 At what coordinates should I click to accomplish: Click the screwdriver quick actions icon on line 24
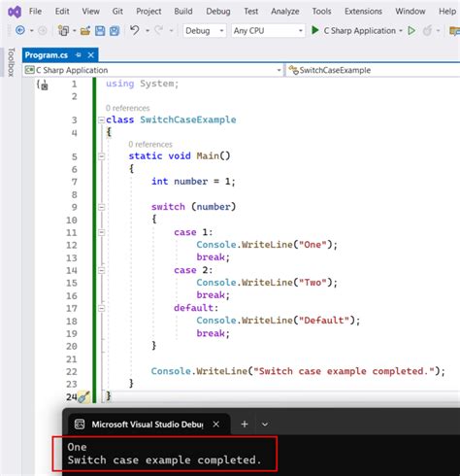pyautogui.click(x=83, y=396)
